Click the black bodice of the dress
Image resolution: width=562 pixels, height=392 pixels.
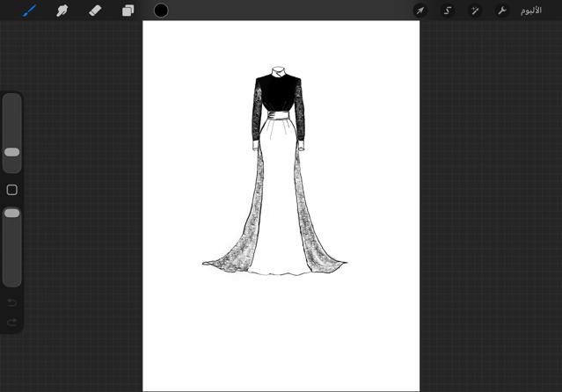pyautogui.click(x=279, y=94)
